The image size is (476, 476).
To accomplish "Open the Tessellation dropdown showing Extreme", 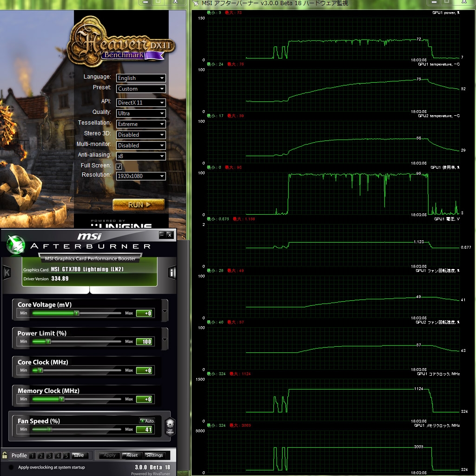I will [141, 124].
